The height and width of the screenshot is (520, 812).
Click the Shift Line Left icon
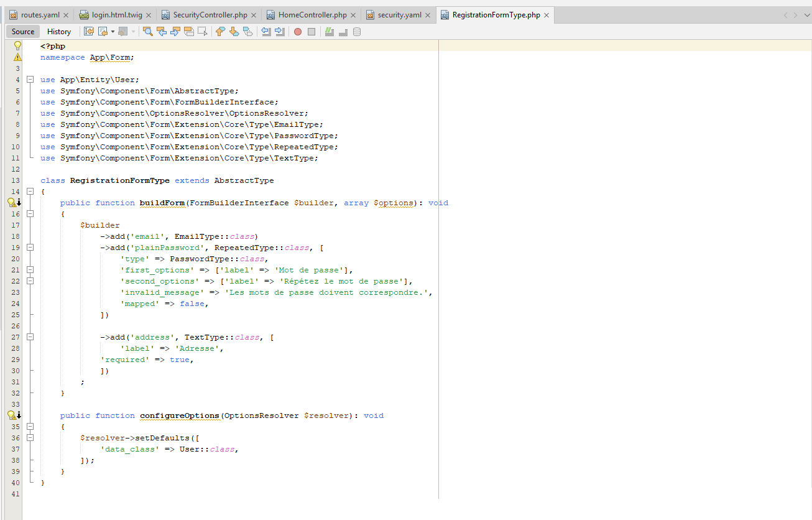266,32
